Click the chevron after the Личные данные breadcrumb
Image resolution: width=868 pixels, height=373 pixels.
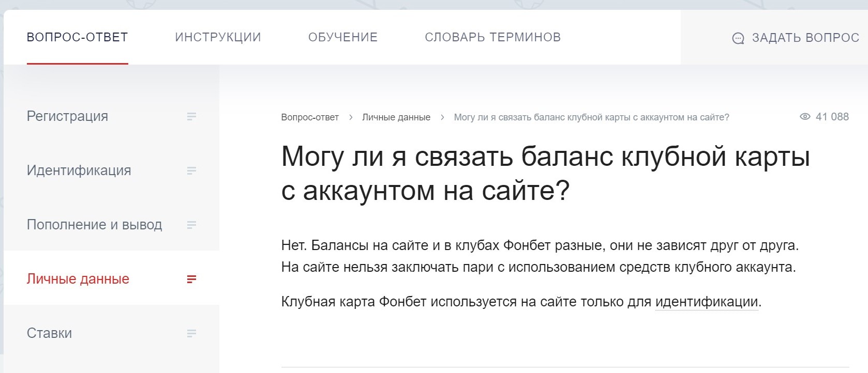point(442,117)
